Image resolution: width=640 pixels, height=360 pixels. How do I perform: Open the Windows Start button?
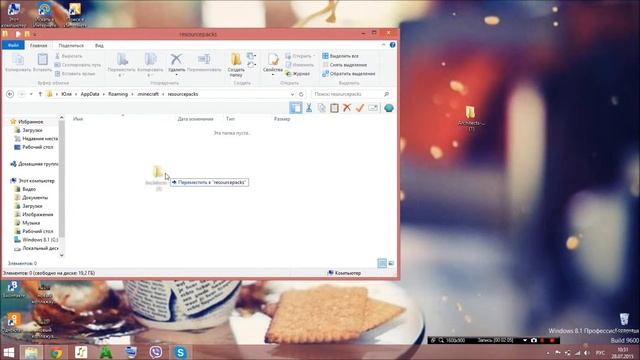pyautogui.click(x=9, y=352)
